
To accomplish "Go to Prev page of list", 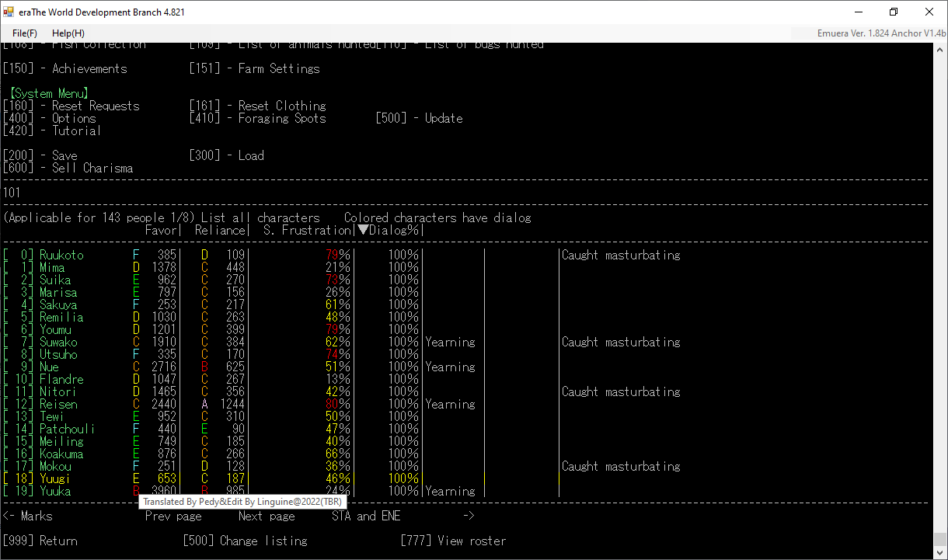I will coord(173,517).
